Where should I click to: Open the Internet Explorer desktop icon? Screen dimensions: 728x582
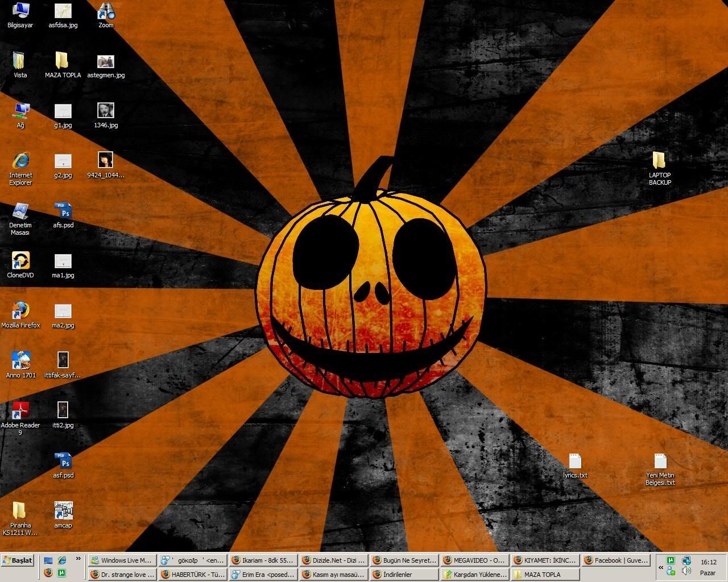tap(20, 161)
